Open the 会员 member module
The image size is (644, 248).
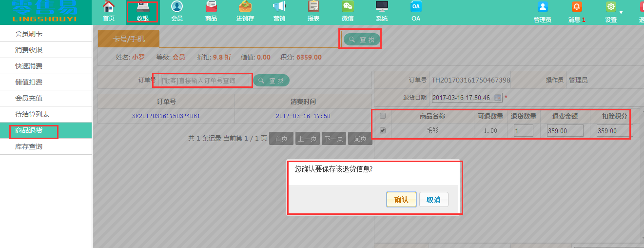(x=177, y=12)
